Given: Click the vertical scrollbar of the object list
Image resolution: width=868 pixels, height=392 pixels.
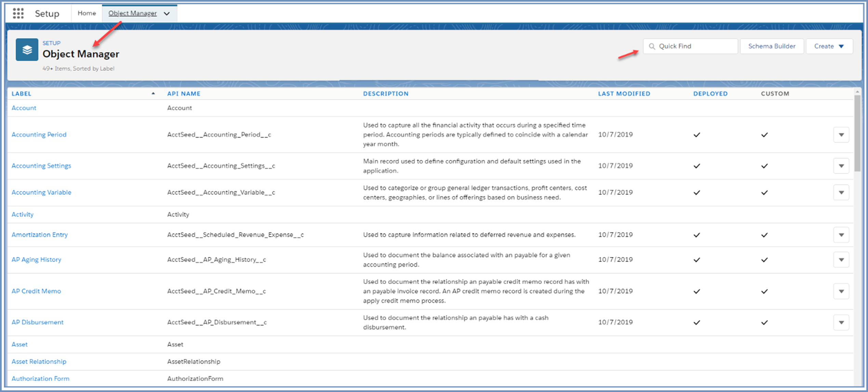Looking at the screenshot, I should (x=857, y=133).
